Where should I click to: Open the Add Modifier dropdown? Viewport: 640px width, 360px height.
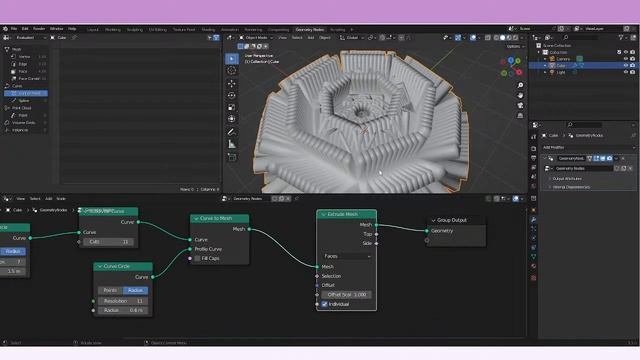(x=588, y=147)
